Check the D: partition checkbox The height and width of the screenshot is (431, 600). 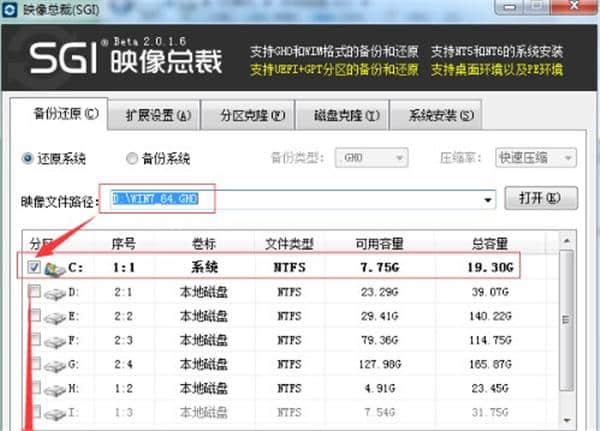tap(35, 292)
